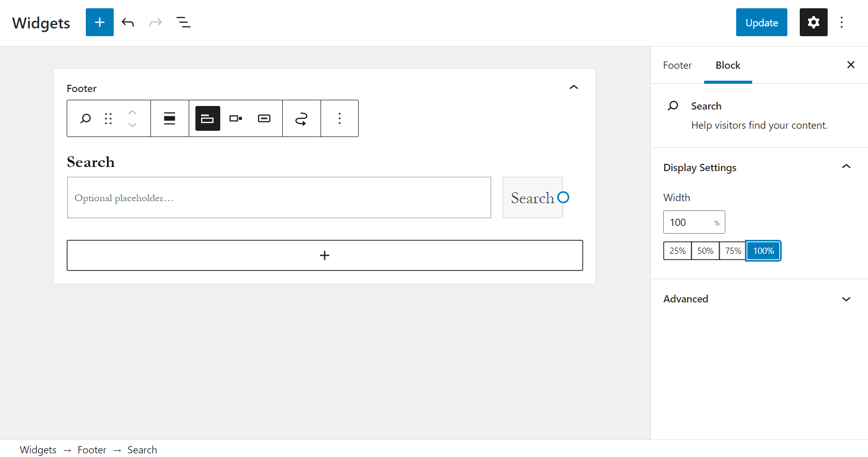Switch to the Footer tab

tap(677, 65)
